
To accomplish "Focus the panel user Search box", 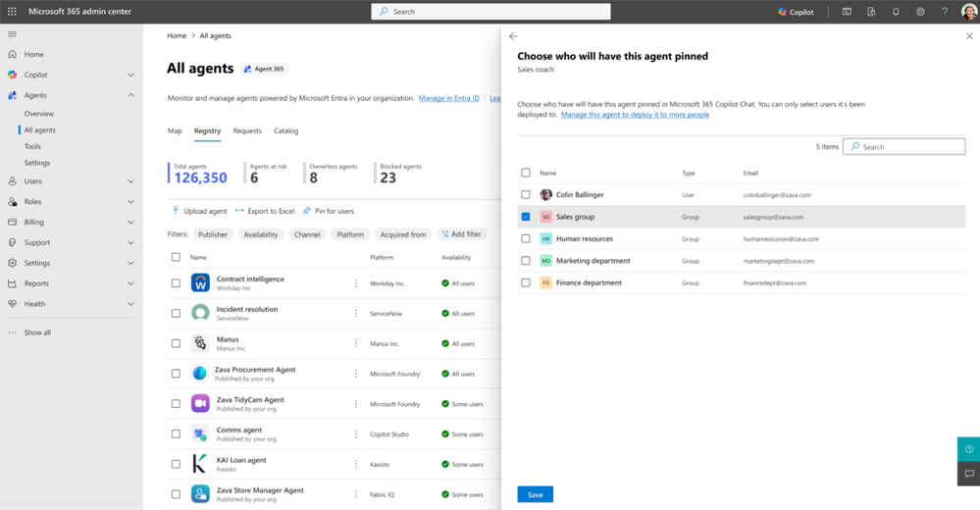I will (x=903, y=147).
